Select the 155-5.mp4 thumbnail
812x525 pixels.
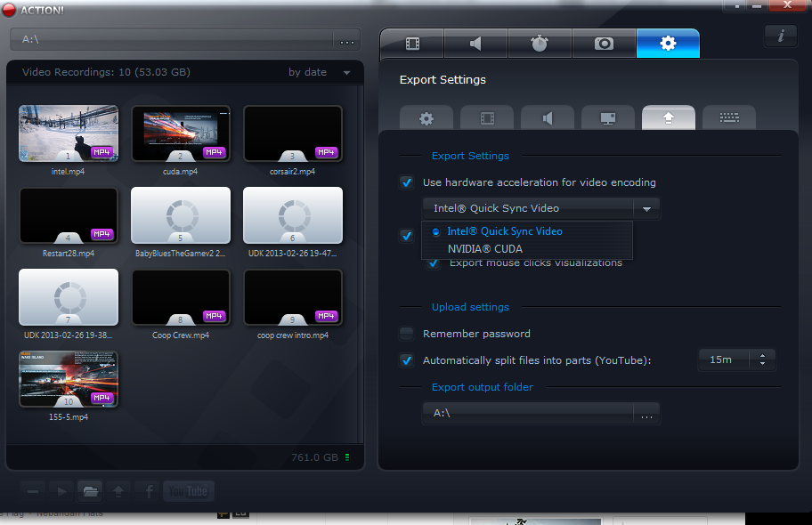coord(69,379)
